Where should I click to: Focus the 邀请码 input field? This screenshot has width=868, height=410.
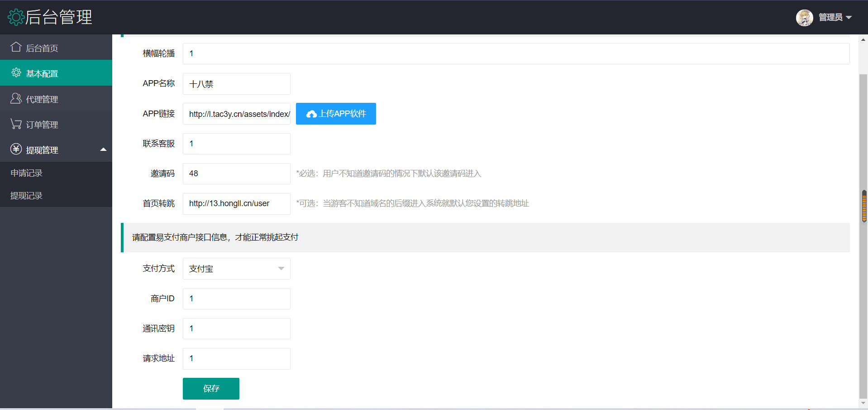pos(236,174)
